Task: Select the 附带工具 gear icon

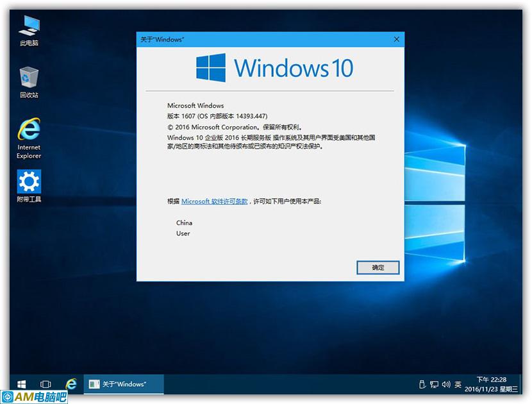Action: [29, 186]
